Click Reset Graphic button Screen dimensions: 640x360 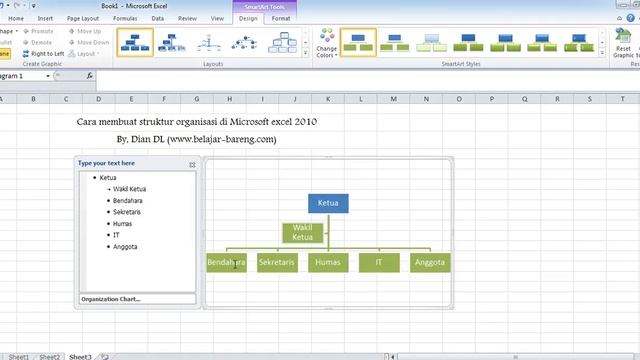pyautogui.click(x=623, y=43)
